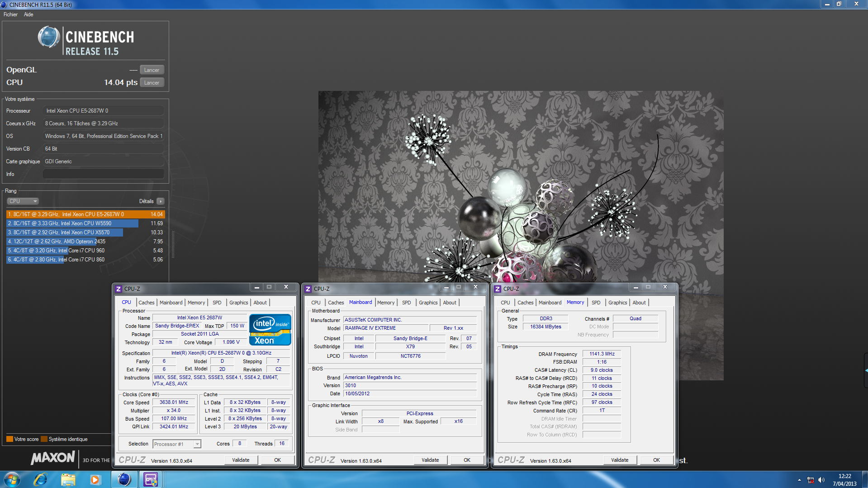This screenshot has height=488, width=868.
Task: Click the CPU-Z logo icon in first CPU-Z window title
Action: 119,289
